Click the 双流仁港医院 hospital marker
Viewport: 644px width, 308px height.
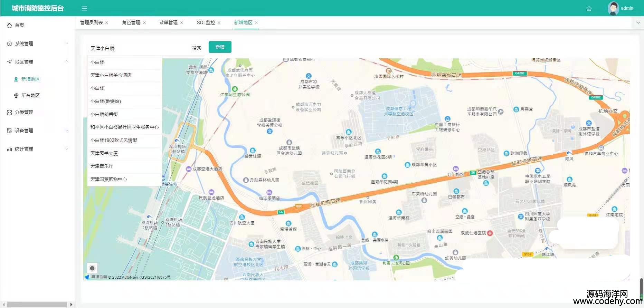point(490,233)
